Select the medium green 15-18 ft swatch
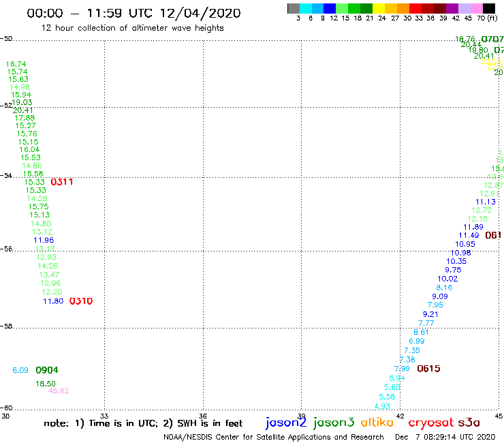This screenshot has height=443, width=504. (x=354, y=8)
